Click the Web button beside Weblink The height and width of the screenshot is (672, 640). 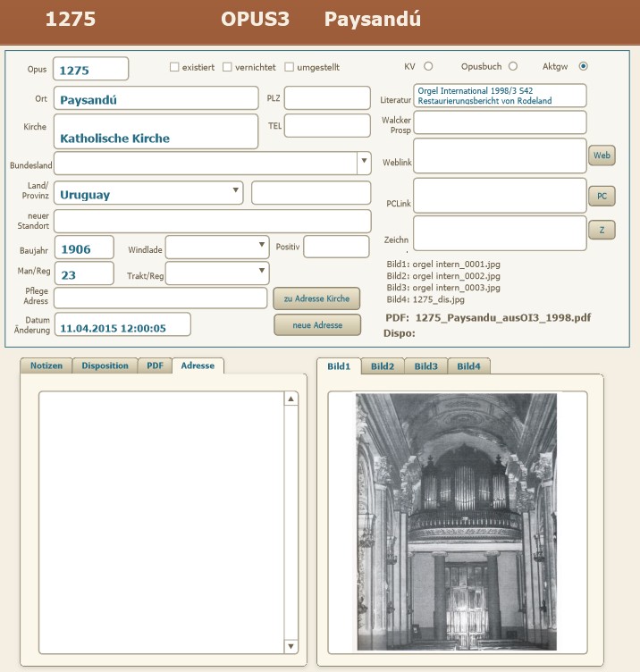coord(602,155)
